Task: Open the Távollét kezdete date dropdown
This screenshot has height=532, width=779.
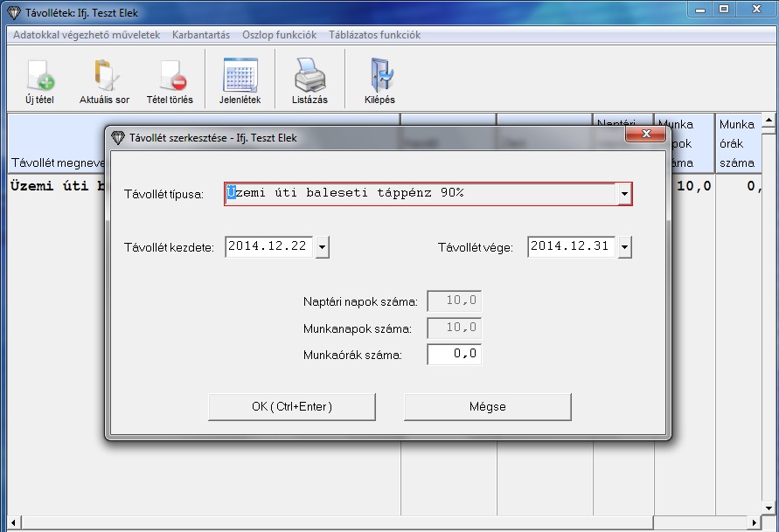Action: [323, 247]
